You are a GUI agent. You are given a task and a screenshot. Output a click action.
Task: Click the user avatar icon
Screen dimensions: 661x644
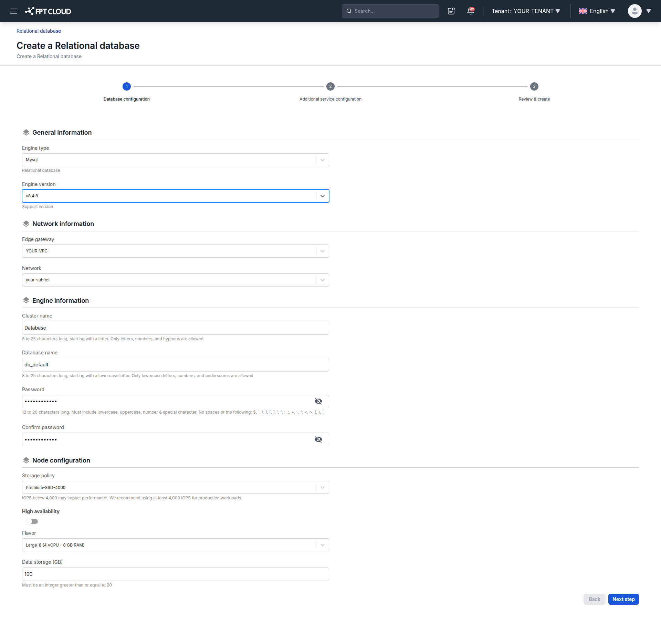point(634,11)
